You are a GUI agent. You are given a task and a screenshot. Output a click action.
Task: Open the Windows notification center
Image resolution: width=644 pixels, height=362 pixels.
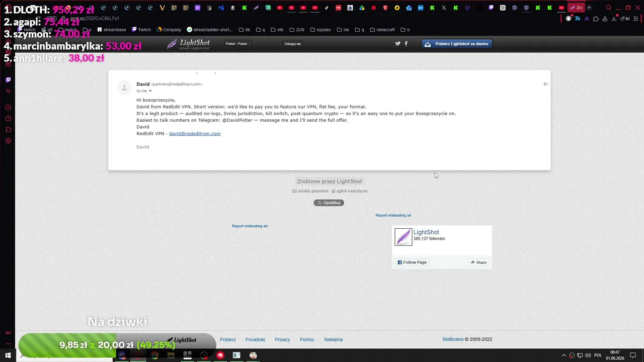coord(633,355)
